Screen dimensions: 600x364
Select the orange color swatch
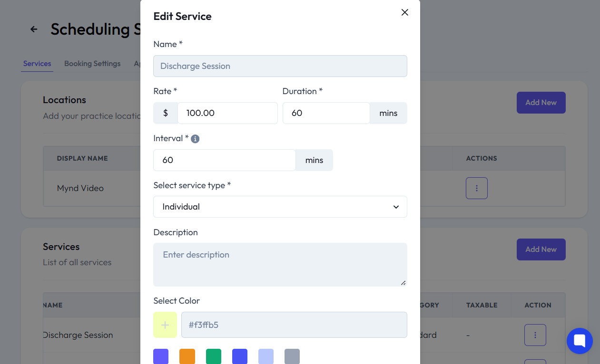pos(187,356)
